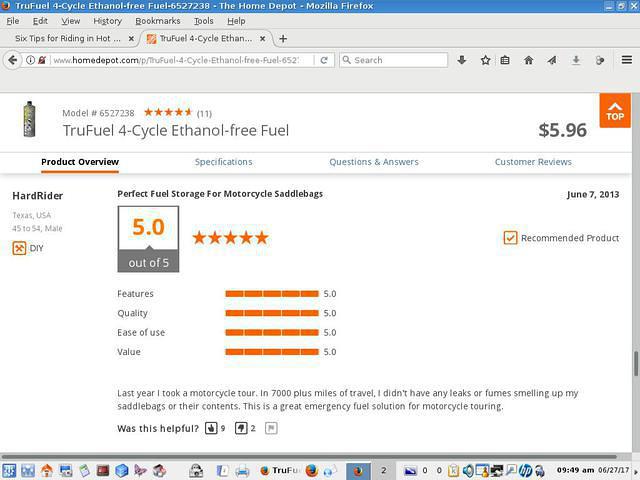
Task: Go back with the Firefox back arrow
Action: point(12,60)
